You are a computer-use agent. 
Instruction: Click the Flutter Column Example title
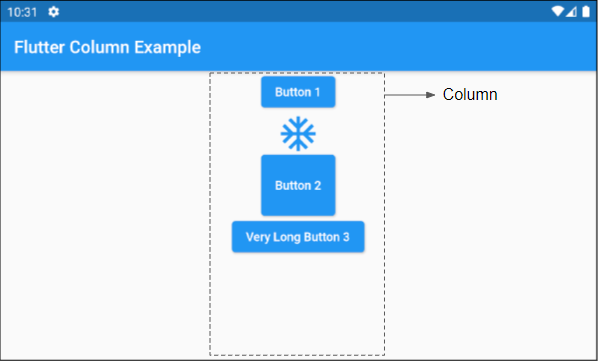[x=107, y=47]
